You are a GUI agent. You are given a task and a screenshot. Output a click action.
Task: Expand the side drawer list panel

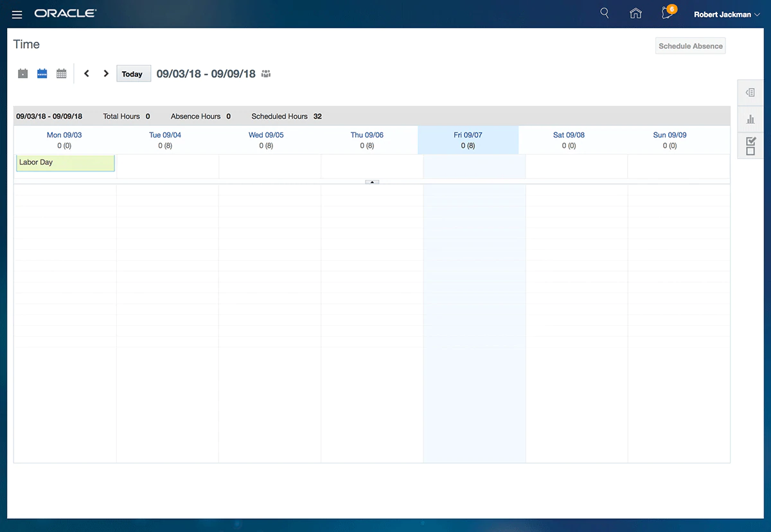[x=750, y=93]
